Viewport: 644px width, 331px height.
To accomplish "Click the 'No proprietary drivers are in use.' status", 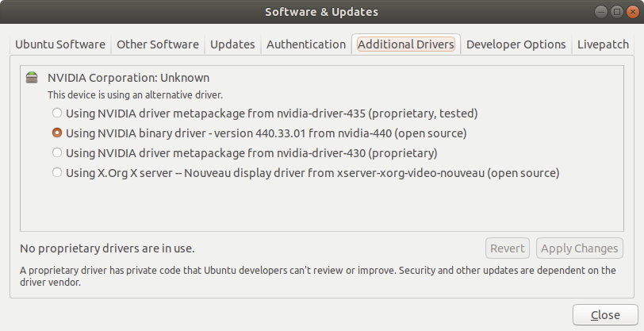I will [107, 248].
